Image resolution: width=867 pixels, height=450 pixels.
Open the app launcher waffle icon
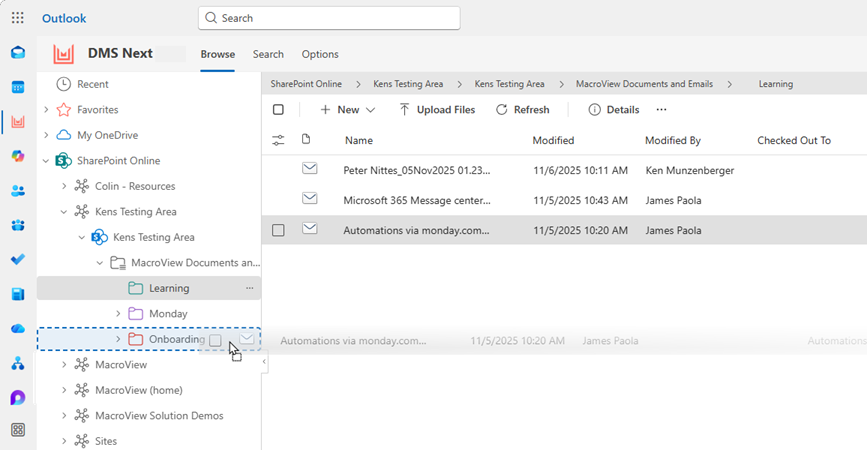[18, 18]
